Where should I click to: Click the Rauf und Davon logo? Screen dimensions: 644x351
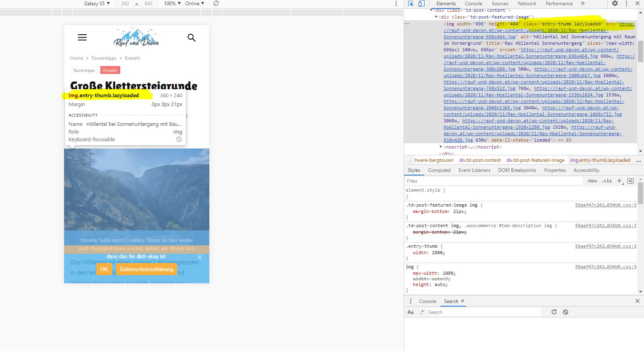(136, 38)
